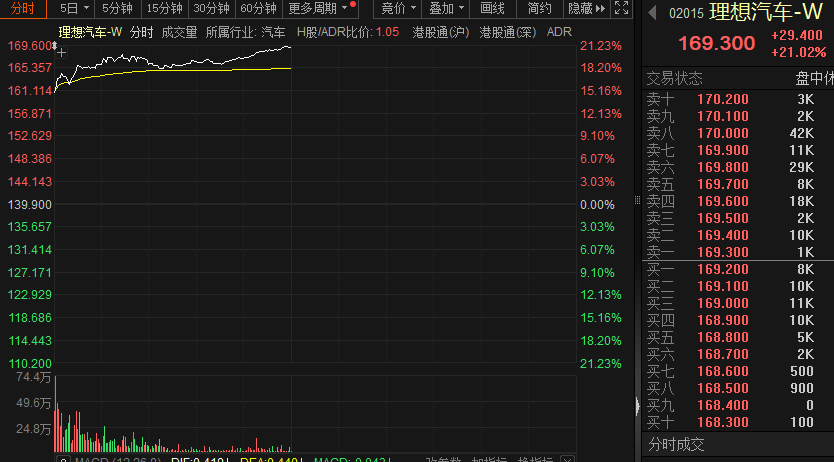The image size is (834, 462).
Task: Open the 竞价 dropdown menu
Action: [398, 9]
